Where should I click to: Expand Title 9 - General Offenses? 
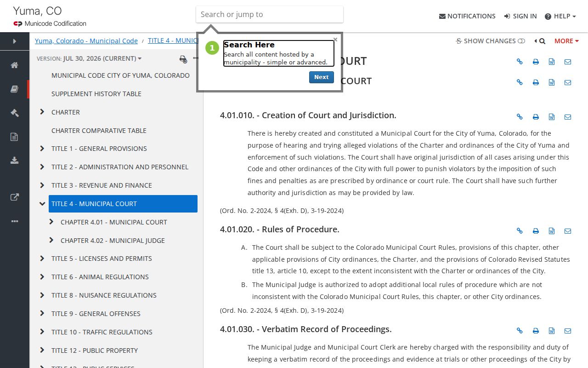point(42,313)
